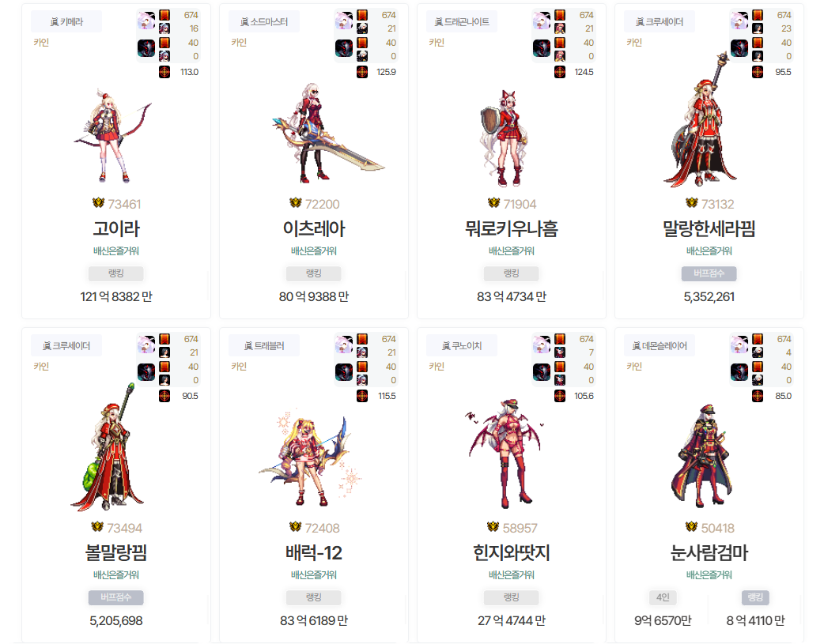Select the 4인 tab on 눈사람검마 card
Viewport: 824px width, 644px height.
663,597
